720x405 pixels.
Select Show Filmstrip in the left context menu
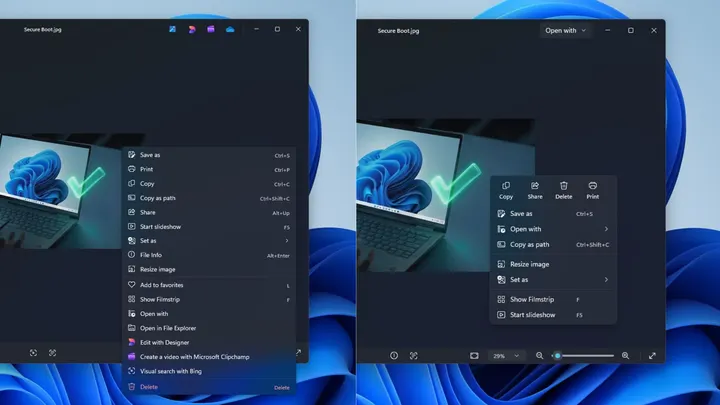tap(209, 299)
